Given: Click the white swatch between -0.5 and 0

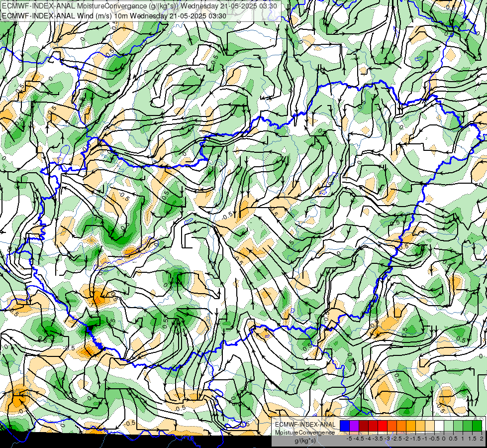Looking at the screenshot, I should pos(439,426).
